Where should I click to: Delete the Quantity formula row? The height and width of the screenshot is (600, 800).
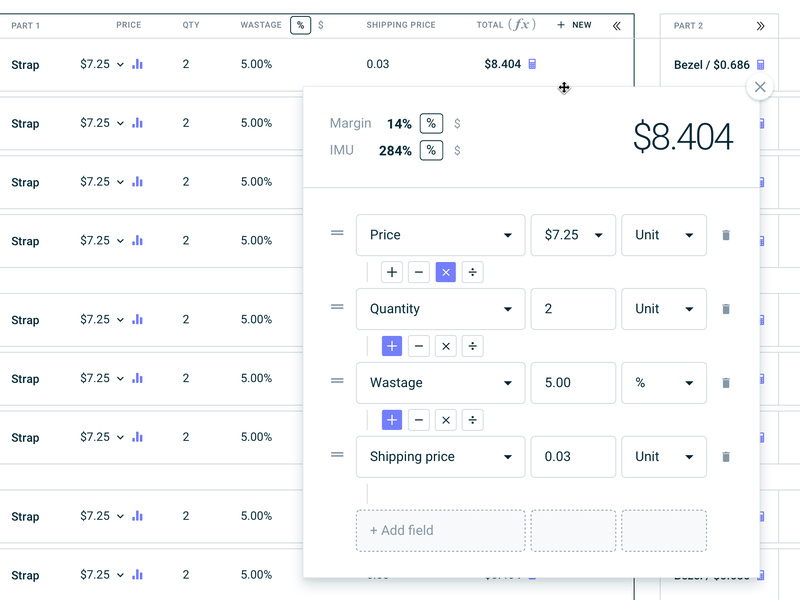[x=726, y=309]
